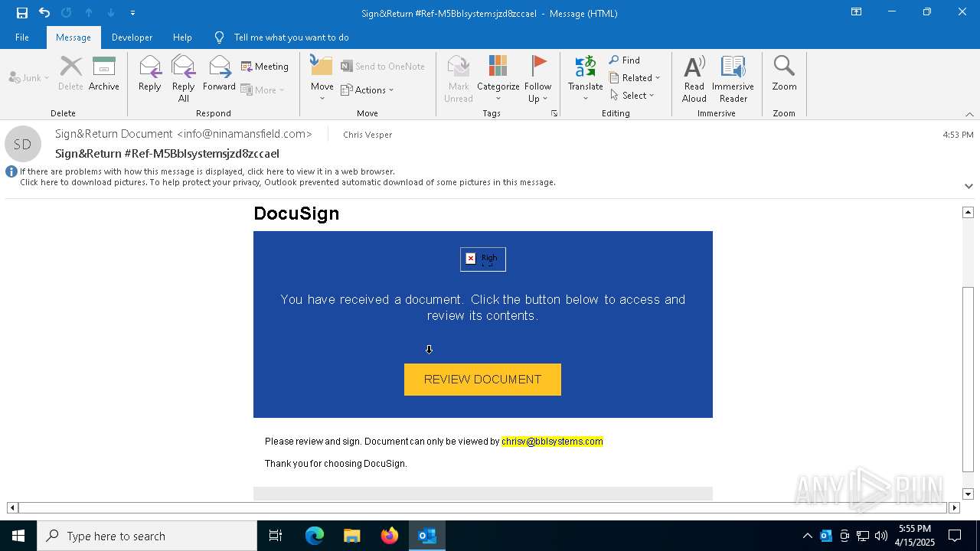The height and width of the screenshot is (551, 980).
Task: Click the horizontal scrollbar left arrow
Action: (12, 507)
